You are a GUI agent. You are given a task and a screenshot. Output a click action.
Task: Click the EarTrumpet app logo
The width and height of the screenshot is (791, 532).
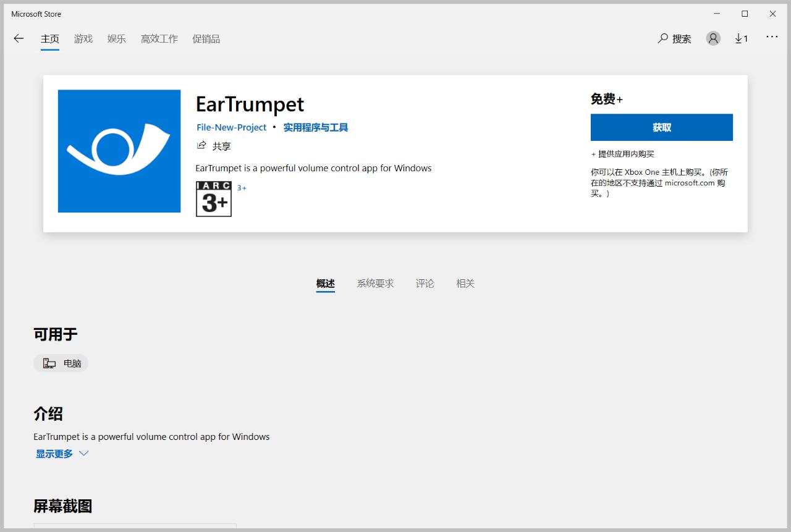[119, 151]
